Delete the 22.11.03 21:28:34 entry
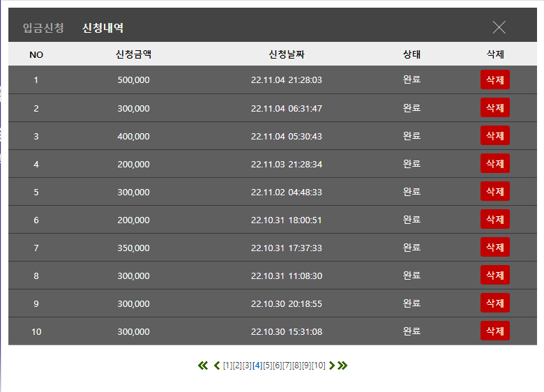The width and height of the screenshot is (544, 392). [495, 163]
